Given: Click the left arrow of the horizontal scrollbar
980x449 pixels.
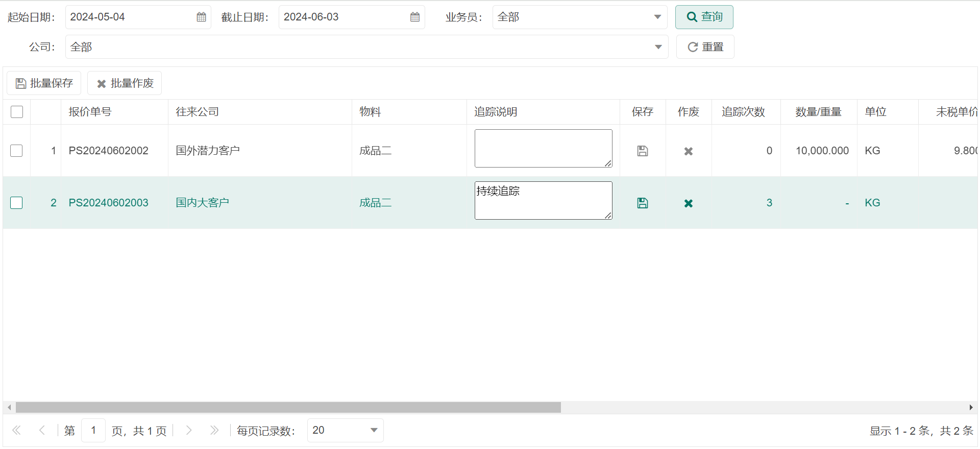Looking at the screenshot, I should (x=9, y=407).
